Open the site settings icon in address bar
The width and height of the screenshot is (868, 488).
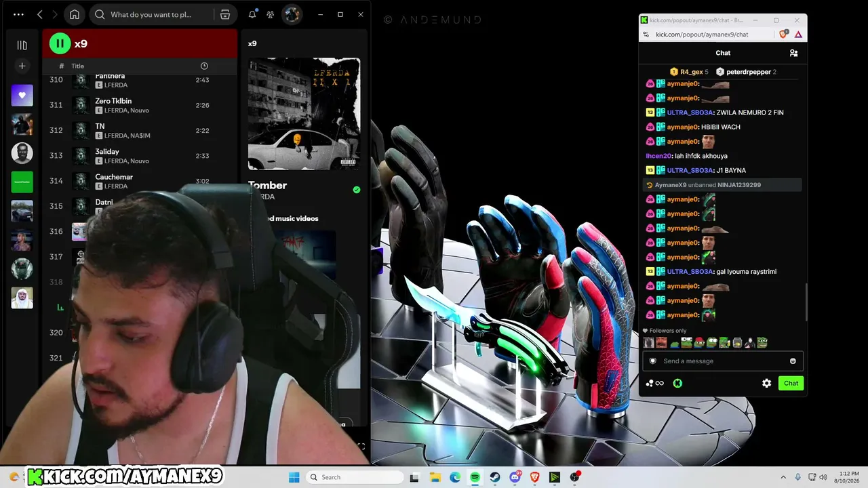(647, 35)
